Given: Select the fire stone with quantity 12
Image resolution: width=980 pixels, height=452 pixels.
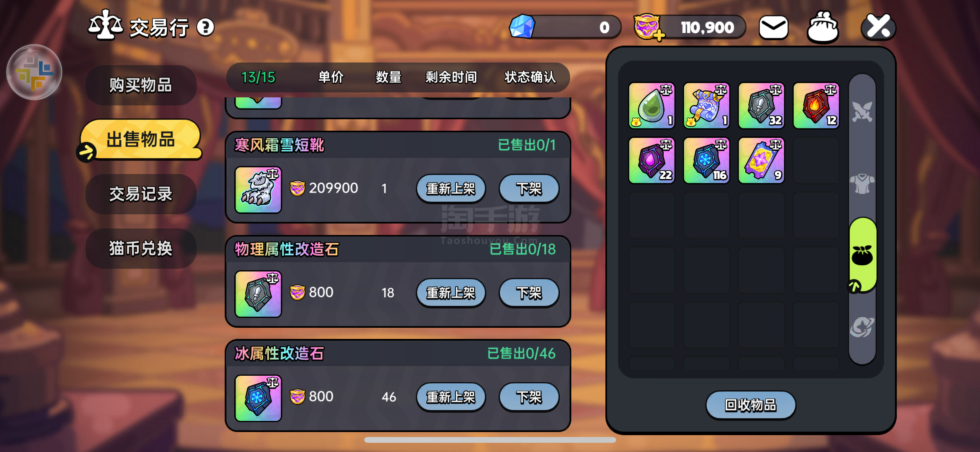Looking at the screenshot, I should tap(816, 105).
